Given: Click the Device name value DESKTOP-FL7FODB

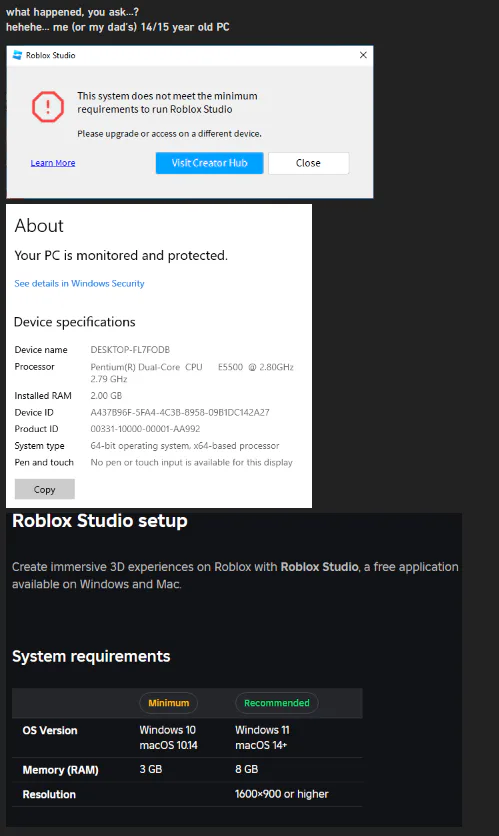Looking at the screenshot, I should point(130,350).
